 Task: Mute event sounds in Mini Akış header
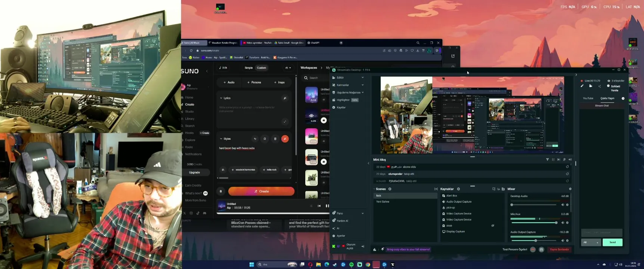(570, 160)
